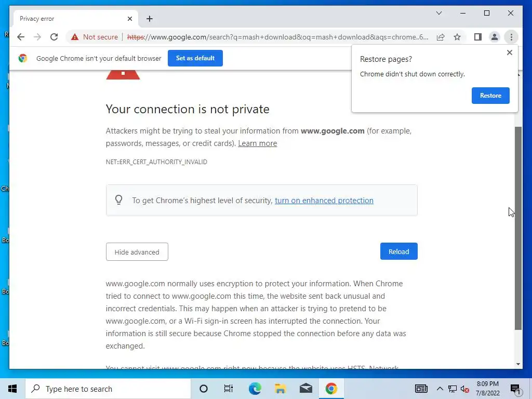532x399 pixels.
Task: Click the NET::ERR_CERT_AUTHORITY_INVALID error code
Action: point(156,162)
